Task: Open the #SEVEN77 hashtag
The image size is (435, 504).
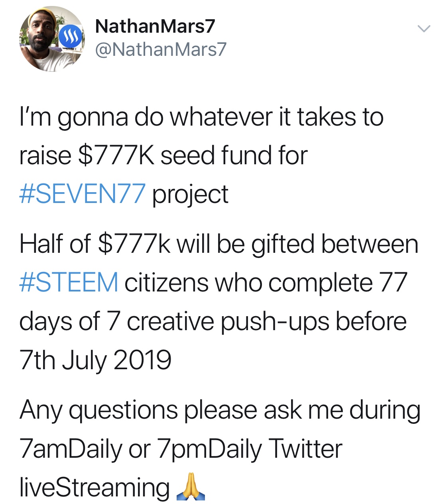Action: point(82,194)
